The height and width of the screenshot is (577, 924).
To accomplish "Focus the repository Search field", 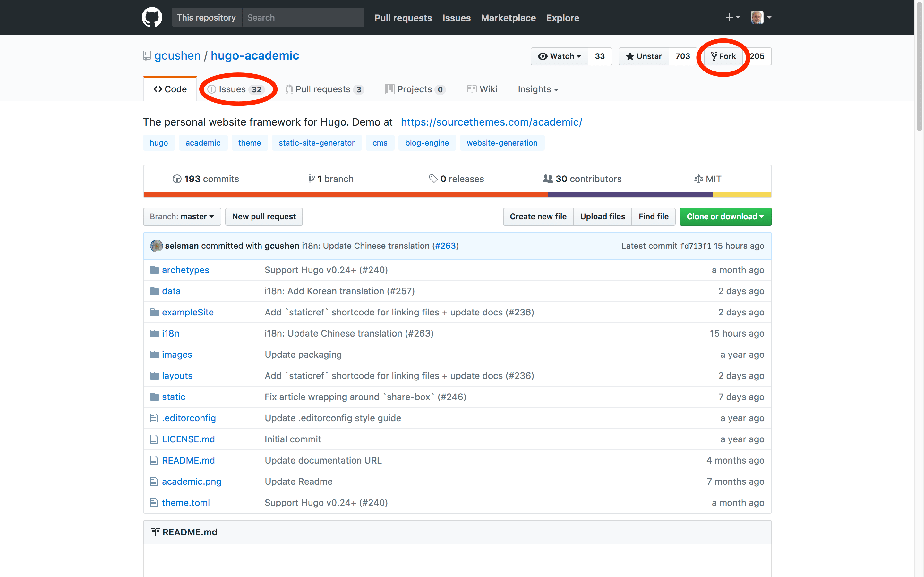I will click(303, 18).
